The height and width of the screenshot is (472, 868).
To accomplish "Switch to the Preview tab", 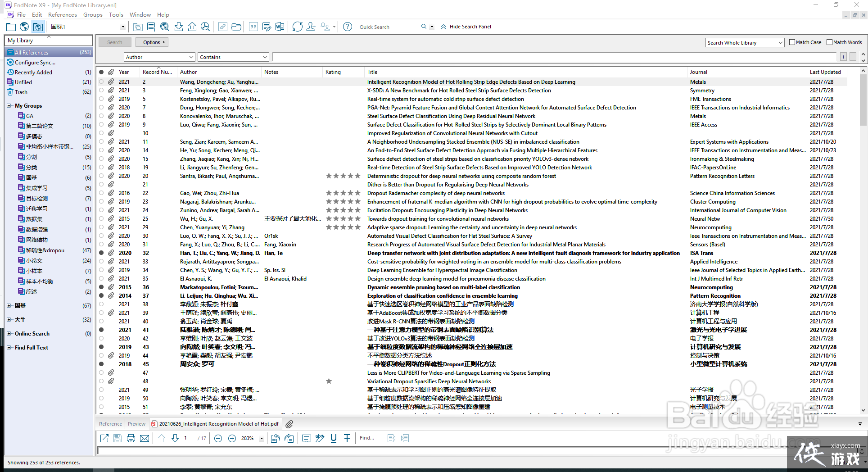I will tap(136, 424).
